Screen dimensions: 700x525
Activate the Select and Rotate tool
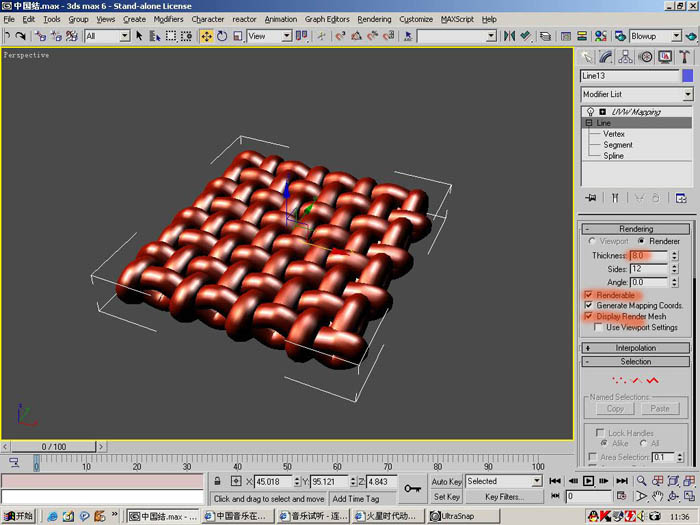222,36
